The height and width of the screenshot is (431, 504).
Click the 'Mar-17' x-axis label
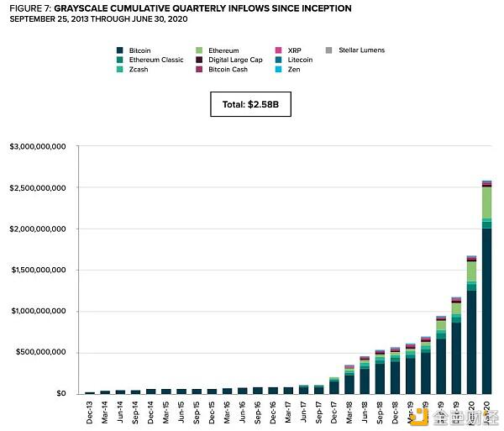288,413
